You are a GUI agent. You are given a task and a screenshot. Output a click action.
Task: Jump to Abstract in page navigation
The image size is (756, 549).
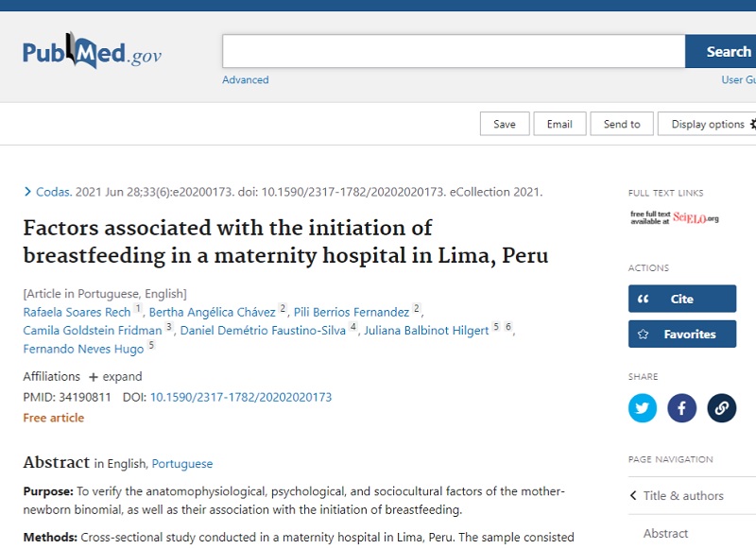point(665,533)
